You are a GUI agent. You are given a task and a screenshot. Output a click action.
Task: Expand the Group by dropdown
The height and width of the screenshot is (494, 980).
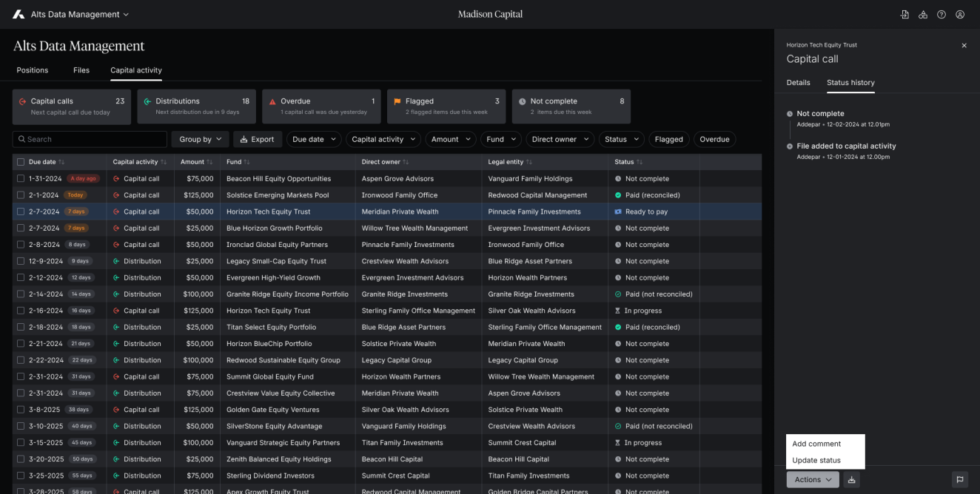click(200, 139)
